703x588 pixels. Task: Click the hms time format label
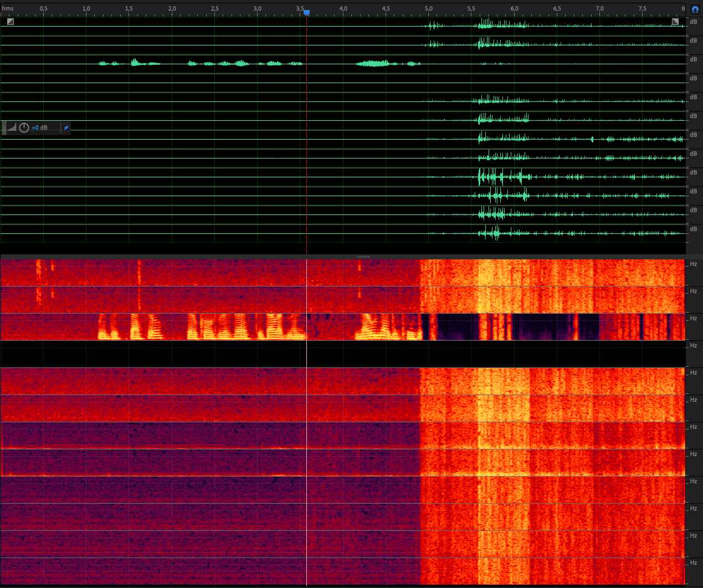coord(8,8)
